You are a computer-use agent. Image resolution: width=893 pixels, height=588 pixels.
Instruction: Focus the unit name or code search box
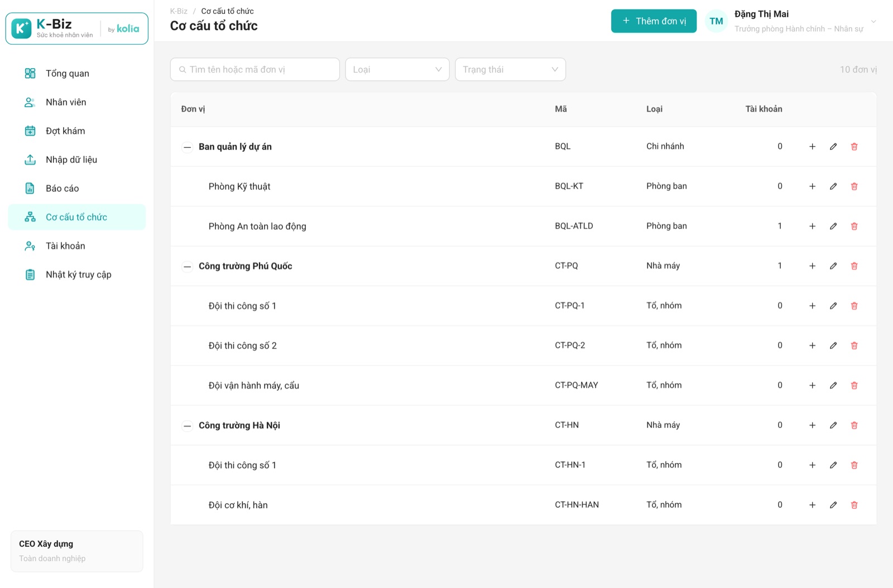point(255,70)
